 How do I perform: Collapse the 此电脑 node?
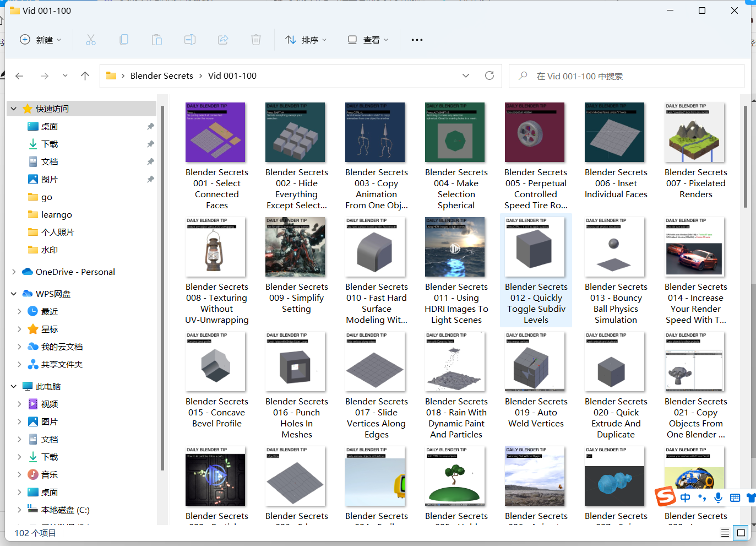click(x=14, y=386)
